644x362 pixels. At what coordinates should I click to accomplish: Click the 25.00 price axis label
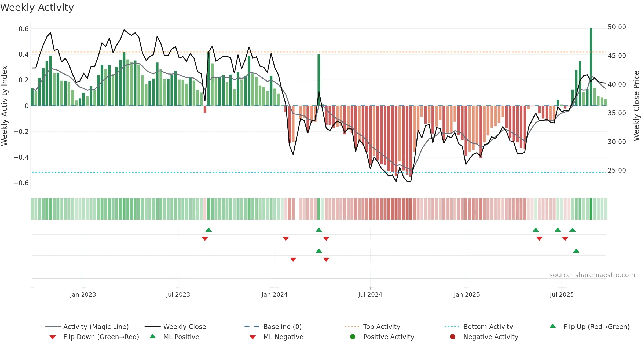(617, 170)
